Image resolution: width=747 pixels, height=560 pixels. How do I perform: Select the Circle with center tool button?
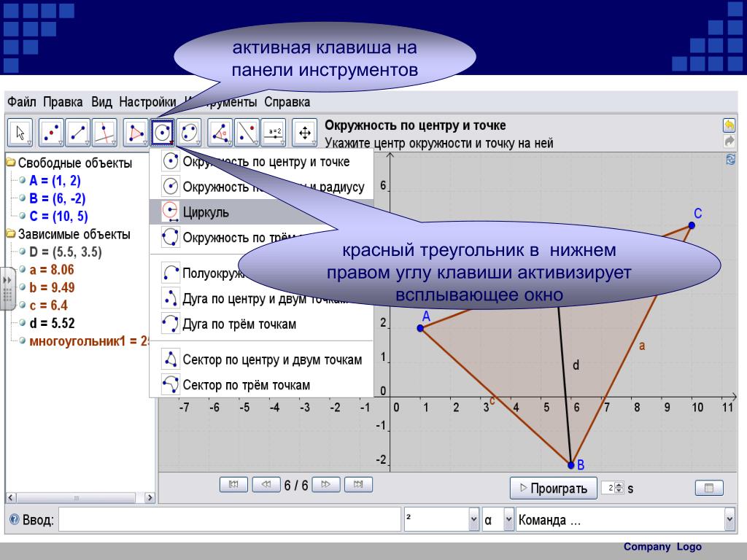click(x=163, y=133)
